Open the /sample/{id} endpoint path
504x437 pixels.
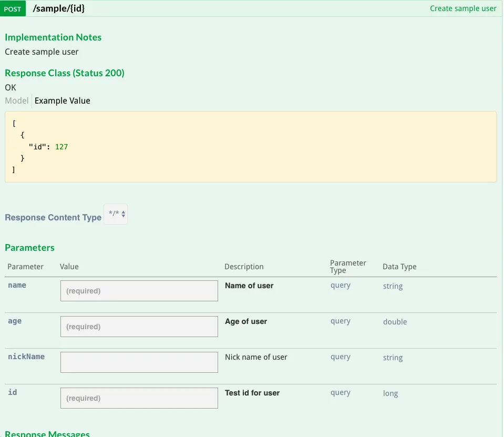click(x=59, y=8)
